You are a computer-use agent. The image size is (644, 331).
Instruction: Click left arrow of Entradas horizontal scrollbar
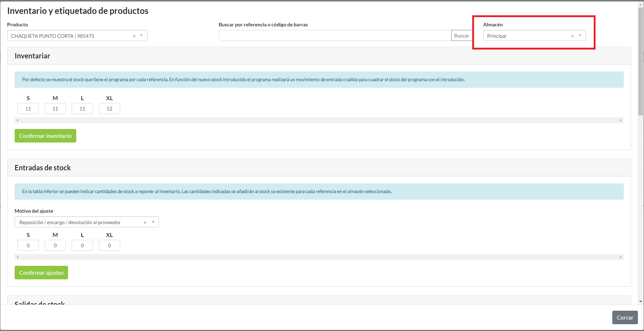click(x=17, y=257)
